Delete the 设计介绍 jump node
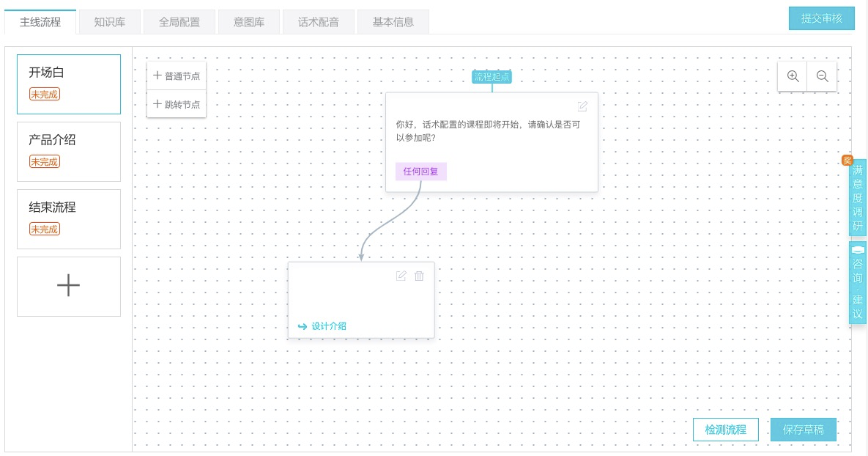 419,276
